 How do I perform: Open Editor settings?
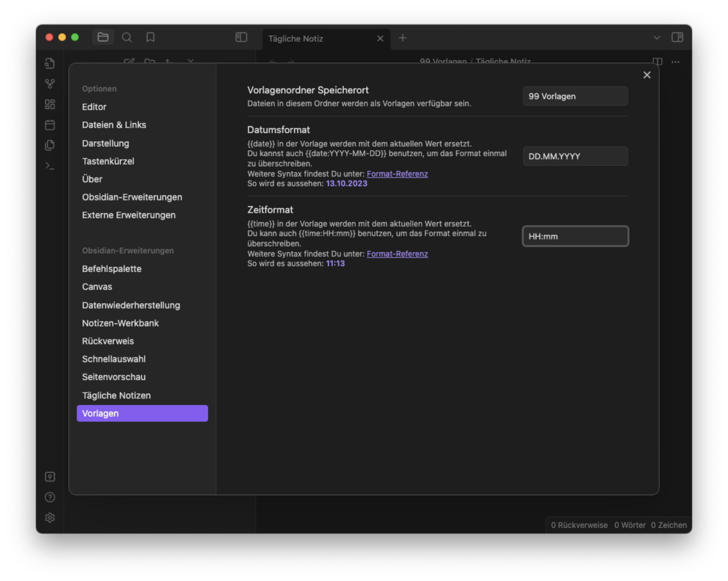(142, 107)
